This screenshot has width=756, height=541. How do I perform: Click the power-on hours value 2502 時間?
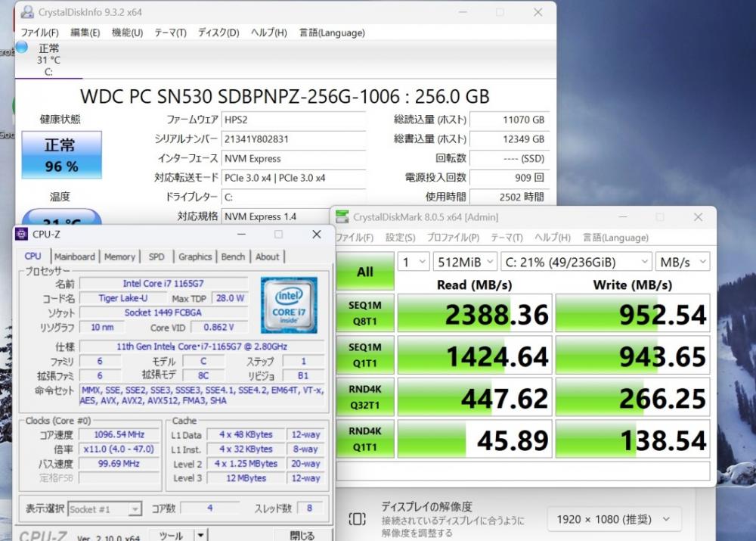(510, 197)
